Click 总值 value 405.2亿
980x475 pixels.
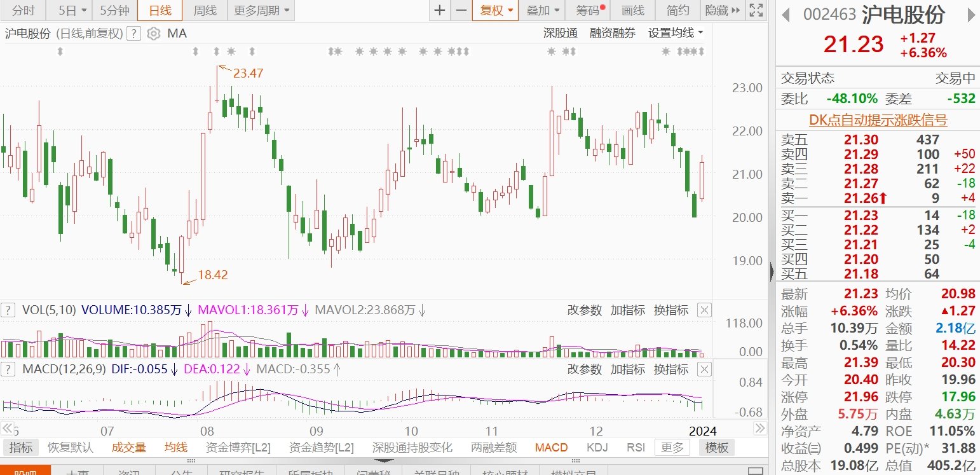[x=951, y=466]
